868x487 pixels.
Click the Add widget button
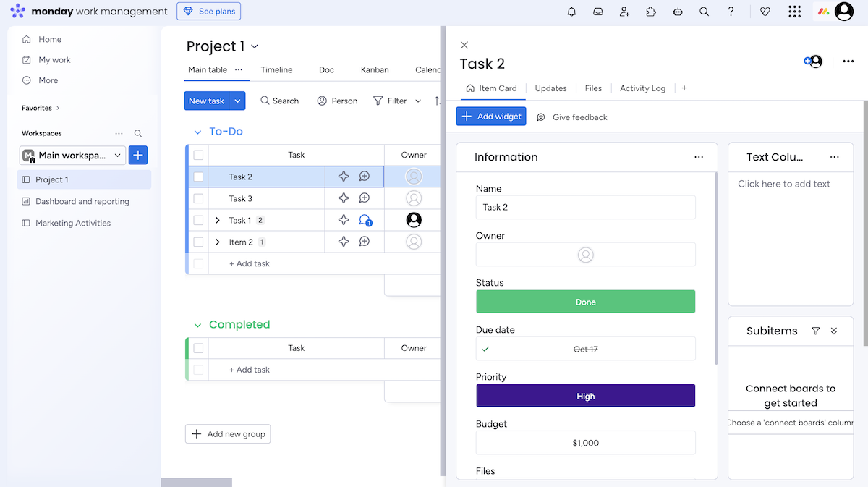tap(491, 117)
